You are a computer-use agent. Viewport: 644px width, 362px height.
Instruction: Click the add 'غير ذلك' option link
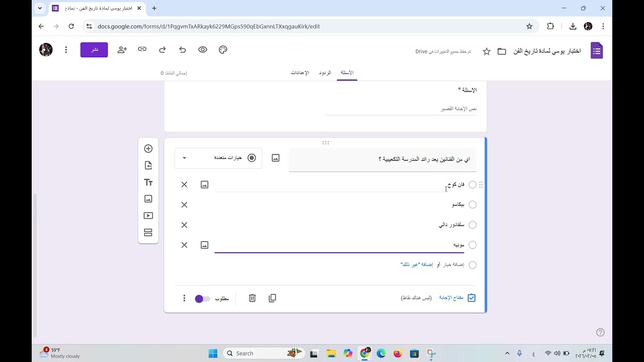coord(417,264)
